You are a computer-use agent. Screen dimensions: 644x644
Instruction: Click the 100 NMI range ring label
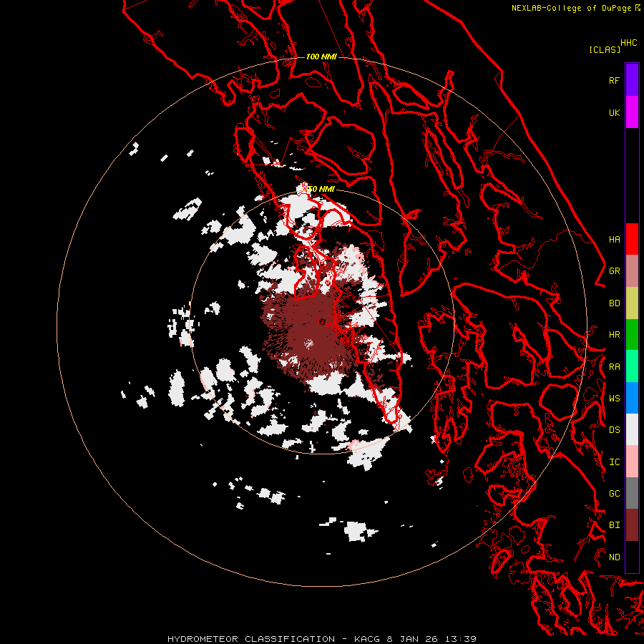pyautogui.click(x=321, y=57)
